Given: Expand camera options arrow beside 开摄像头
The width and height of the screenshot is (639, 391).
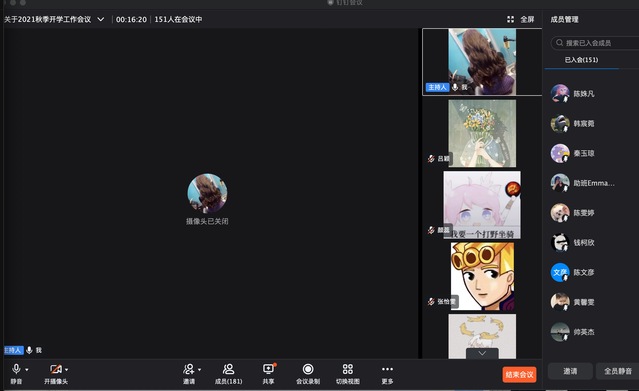Looking at the screenshot, I should (x=66, y=370).
